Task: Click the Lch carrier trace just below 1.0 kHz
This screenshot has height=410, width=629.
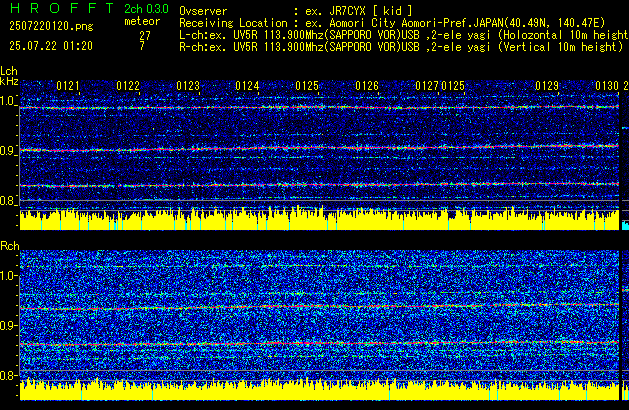Action: click(319, 108)
